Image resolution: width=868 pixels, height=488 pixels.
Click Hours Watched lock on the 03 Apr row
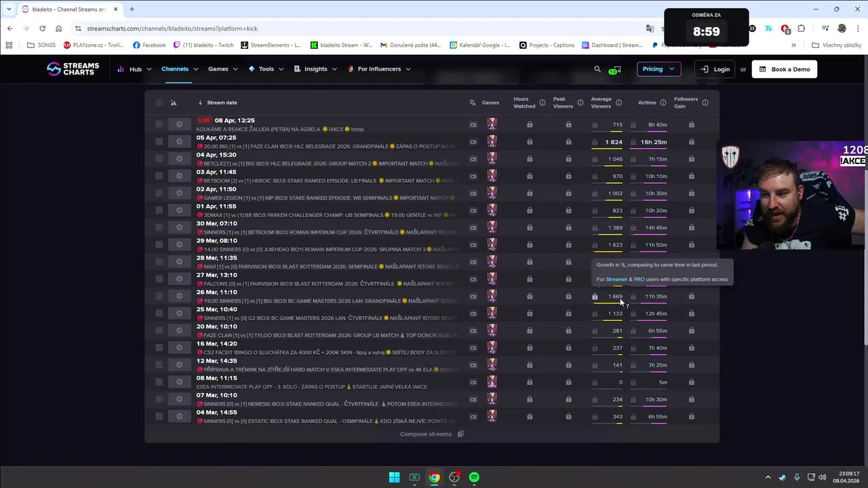coord(530,176)
